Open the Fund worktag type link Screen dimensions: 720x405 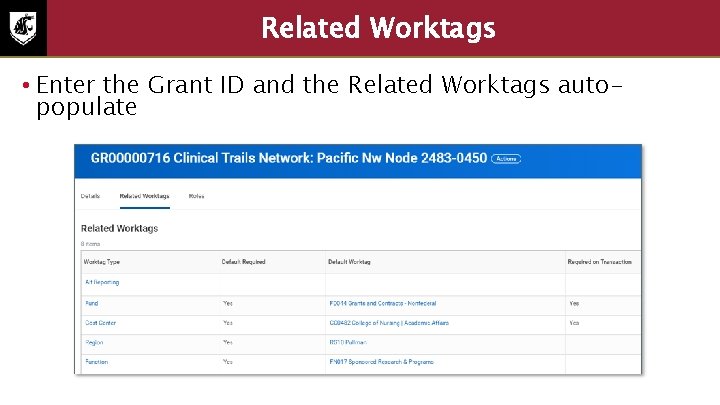(91, 304)
